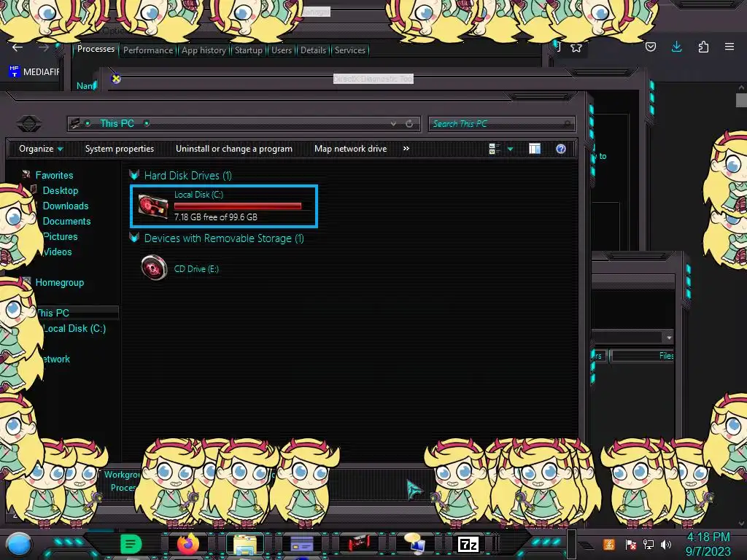Switch to Task Manager Details tab
Viewport: 747px width, 560px height.
click(313, 50)
